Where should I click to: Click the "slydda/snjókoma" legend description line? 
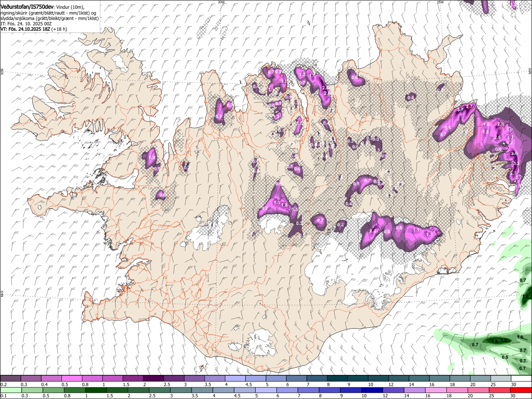click(49, 18)
